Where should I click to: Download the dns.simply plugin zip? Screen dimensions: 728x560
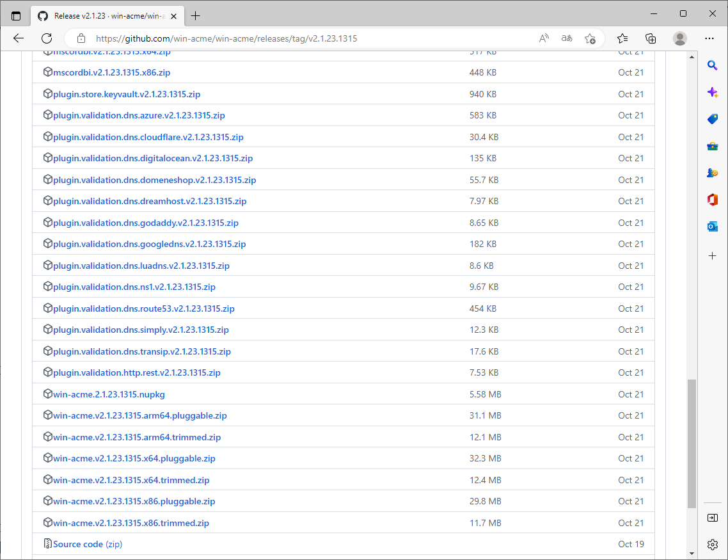click(141, 330)
